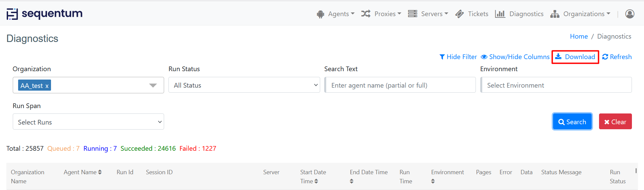Image resolution: width=644 pixels, height=190 pixels.
Task: Sort by Agent Name column arrows
Action: click(100, 172)
